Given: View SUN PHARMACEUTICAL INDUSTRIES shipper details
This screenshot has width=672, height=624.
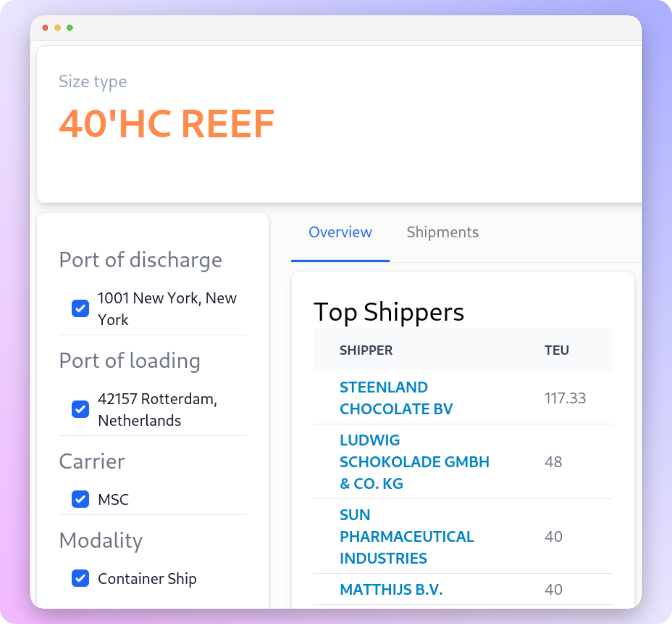Looking at the screenshot, I should pos(407,537).
